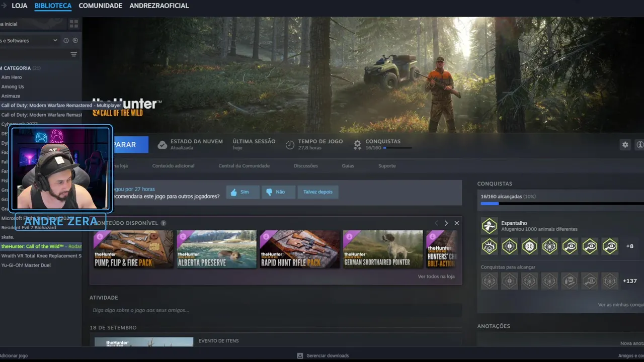The width and height of the screenshot is (644, 362).
Task: Open the German Shorthaired Pointer DLC thumbnail
Action: pyautogui.click(x=383, y=249)
